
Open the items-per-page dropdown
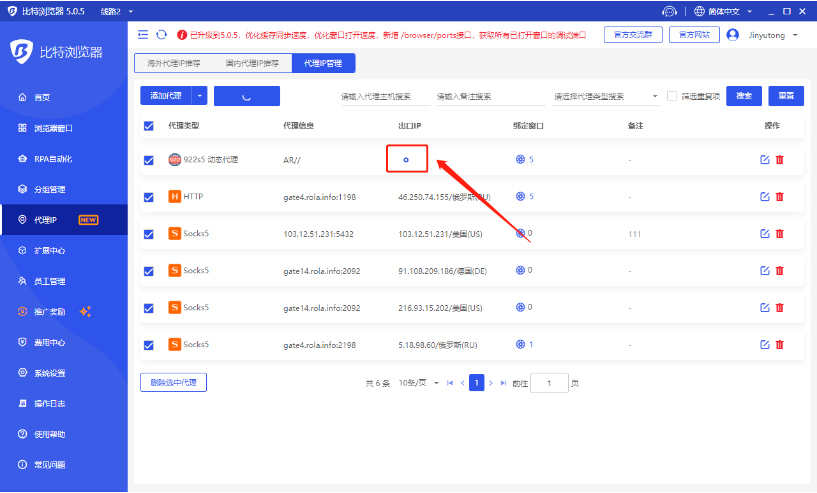pyautogui.click(x=419, y=383)
